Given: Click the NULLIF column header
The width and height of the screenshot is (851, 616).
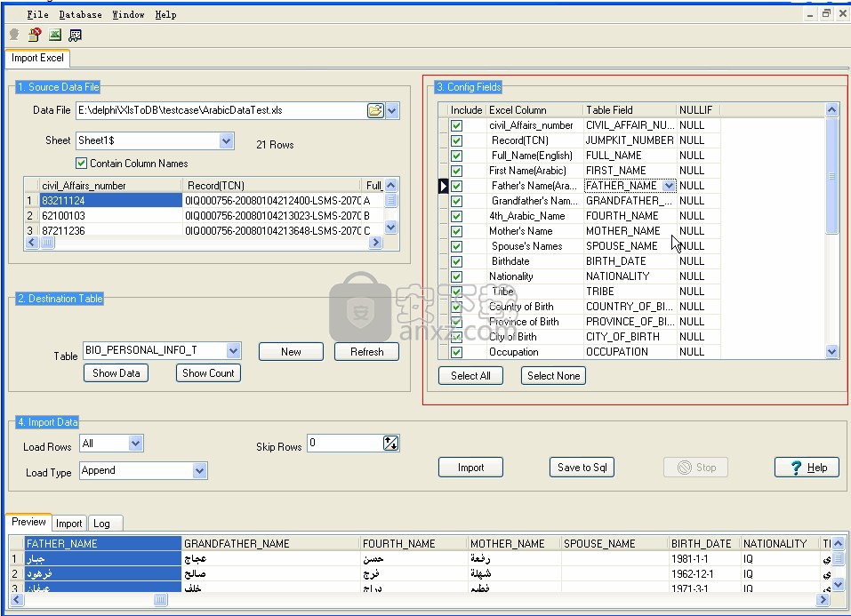Looking at the screenshot, I should [698, 110].
